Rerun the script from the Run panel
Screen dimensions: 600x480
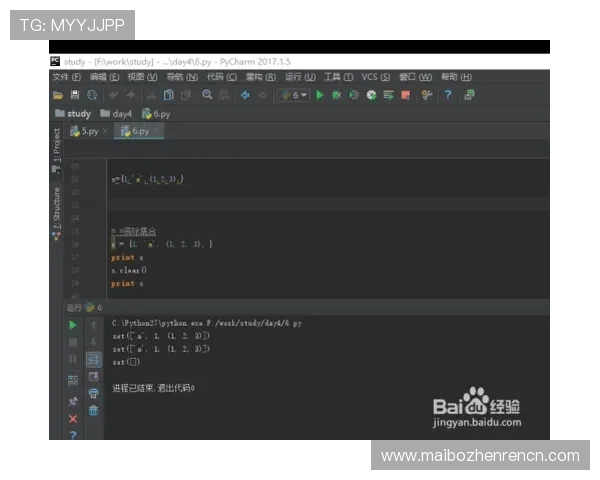(x=72, y=325)
